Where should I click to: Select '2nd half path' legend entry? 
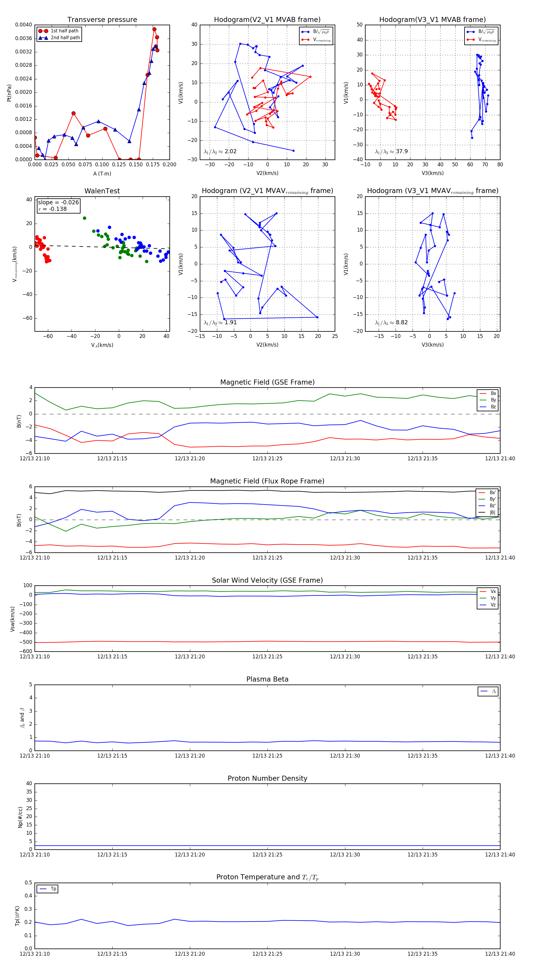(59, 38)
